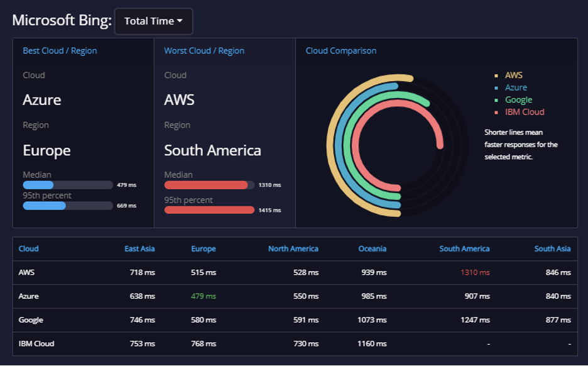Click the 1247 ms Google South America cell
The width and height of the screenshot is (588, 366).
click(475, 320)
